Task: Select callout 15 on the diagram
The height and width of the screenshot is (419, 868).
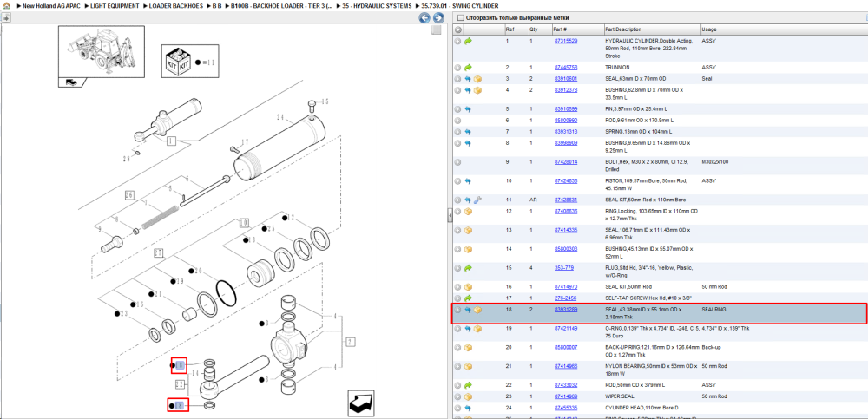Action: [325, 101]
